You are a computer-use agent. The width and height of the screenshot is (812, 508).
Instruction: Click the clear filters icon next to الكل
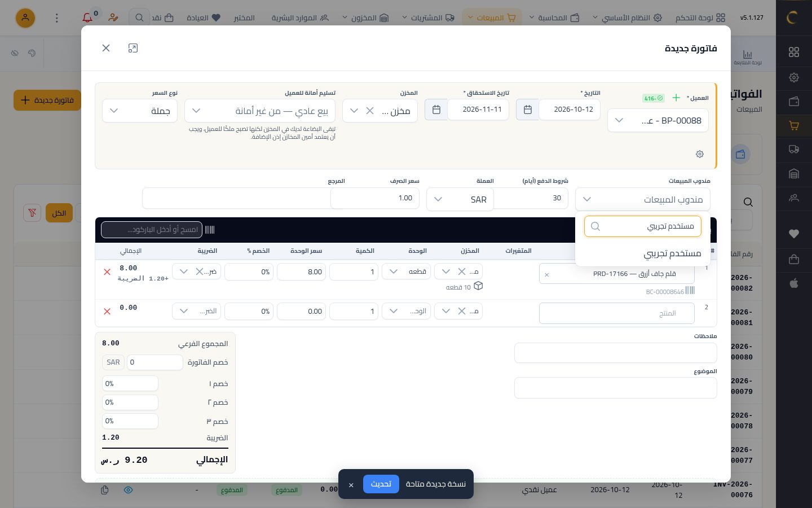point(32,213)
